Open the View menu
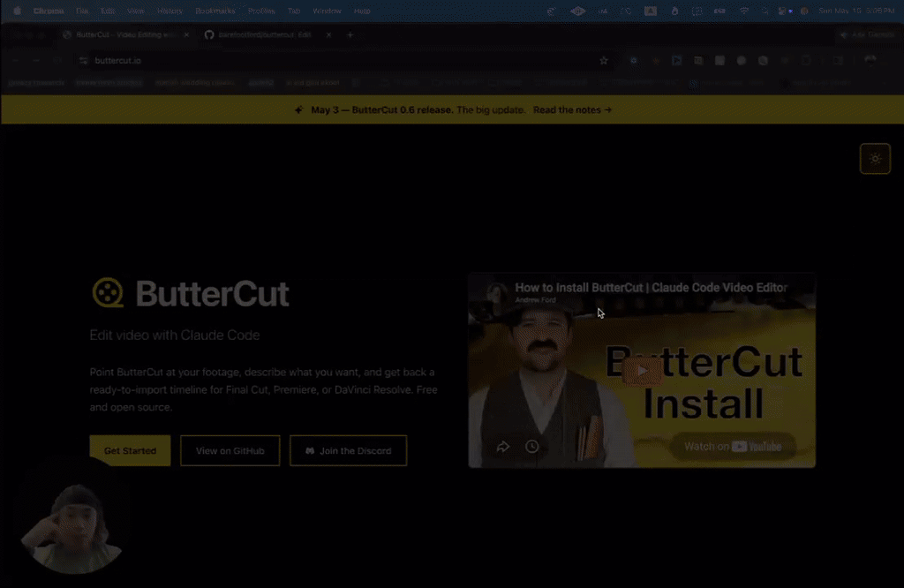 coord(135,11)
